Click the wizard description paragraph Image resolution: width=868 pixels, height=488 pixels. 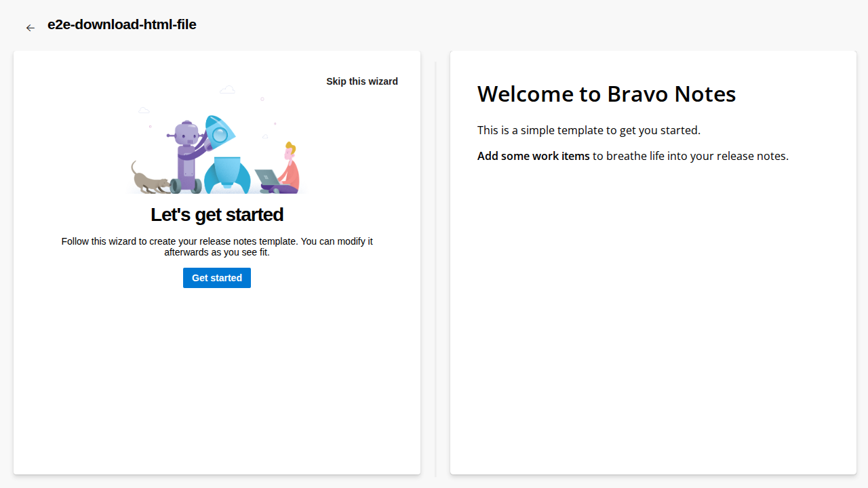[217, 247]
